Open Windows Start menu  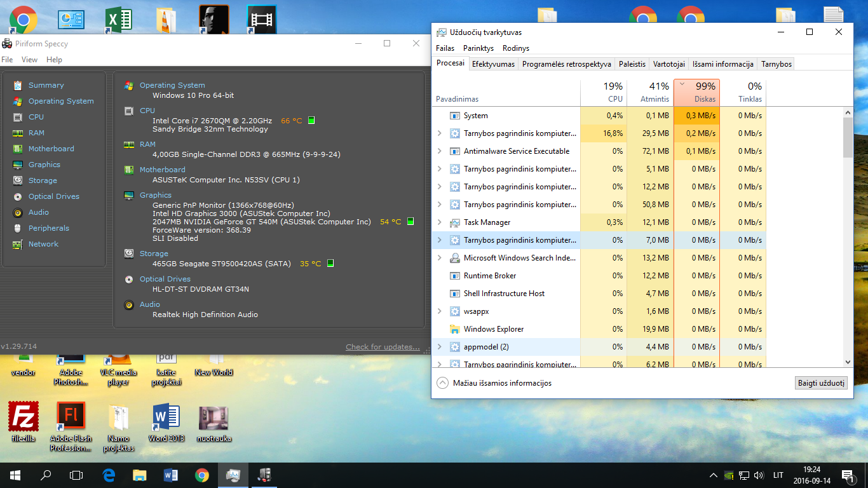pyautogui.click(x=15, y=475)
